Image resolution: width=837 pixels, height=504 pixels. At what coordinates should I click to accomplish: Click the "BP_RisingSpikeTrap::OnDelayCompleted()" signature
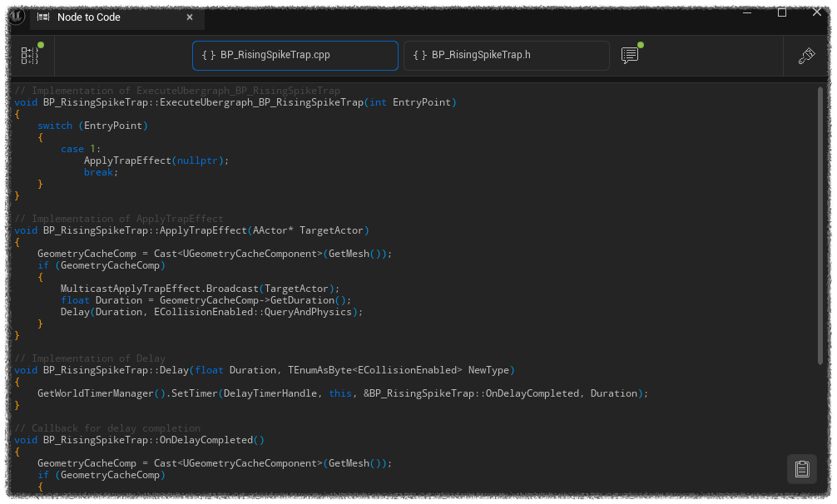coord(139,440)
